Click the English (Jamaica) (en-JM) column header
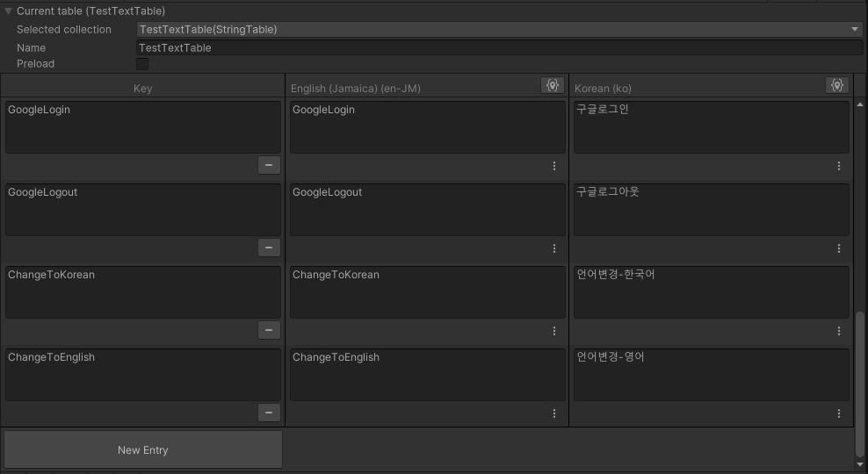 coord(356,89)
